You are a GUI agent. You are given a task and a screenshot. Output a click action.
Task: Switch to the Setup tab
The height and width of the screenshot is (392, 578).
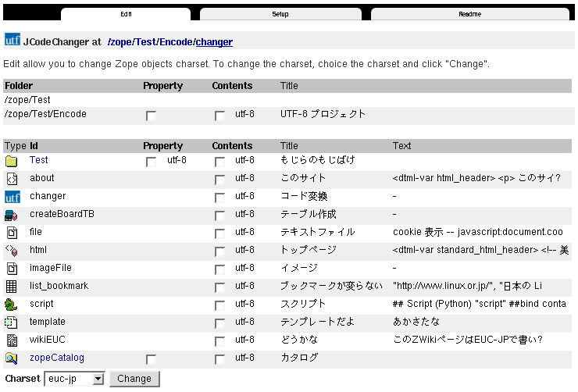(x=280, y=14)
